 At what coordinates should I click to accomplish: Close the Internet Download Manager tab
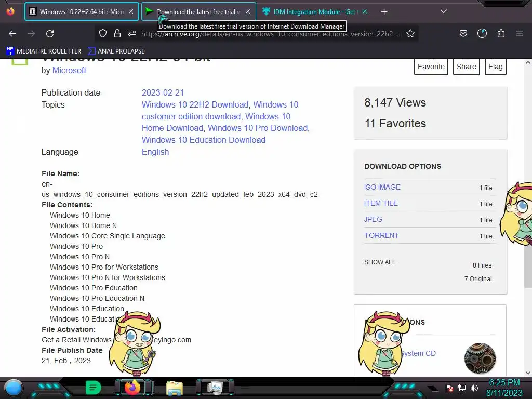tap(248, 11)
